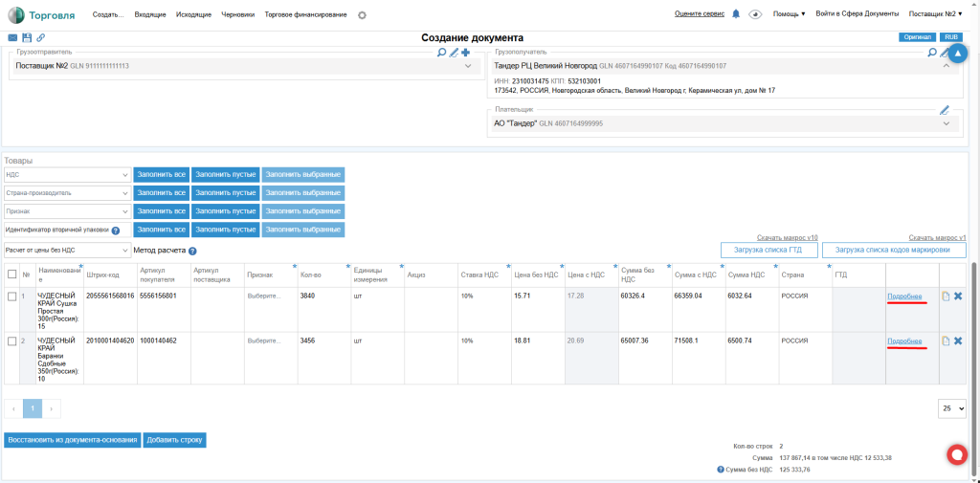Save the document with the floppy disk icon
980x483 pixels.
(27, 37)
